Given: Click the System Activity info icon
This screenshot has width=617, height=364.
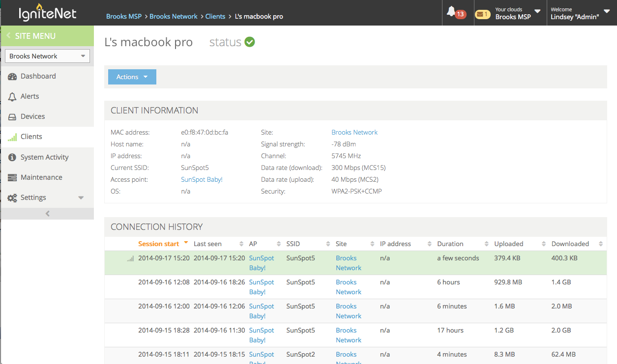Looking at the screenshot, I should 12,157.
